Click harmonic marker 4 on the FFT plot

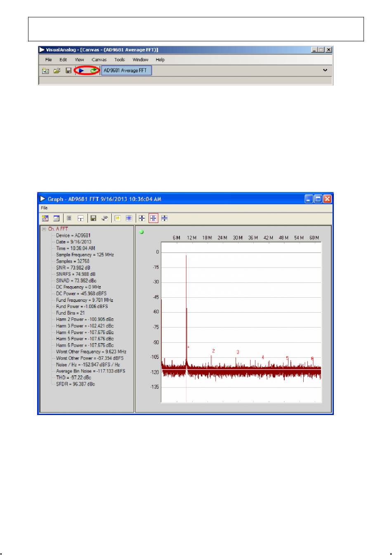(x=263, y=358)
